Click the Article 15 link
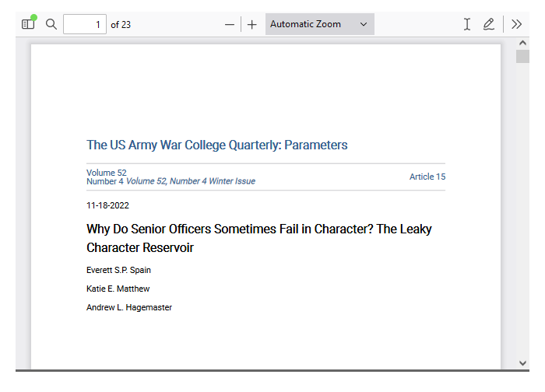Image resolution: width=545 pixels, height=392 pixels. point(427,177)
